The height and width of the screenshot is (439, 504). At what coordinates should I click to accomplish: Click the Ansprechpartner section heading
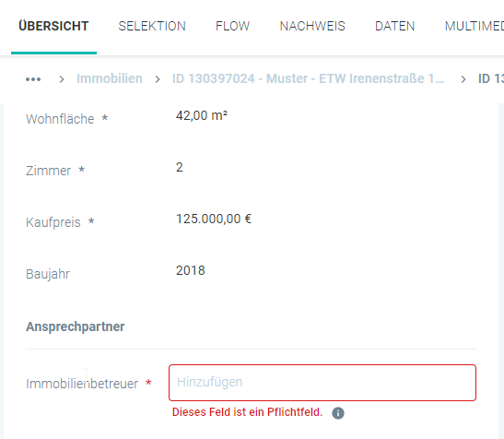tap(76, 326)
